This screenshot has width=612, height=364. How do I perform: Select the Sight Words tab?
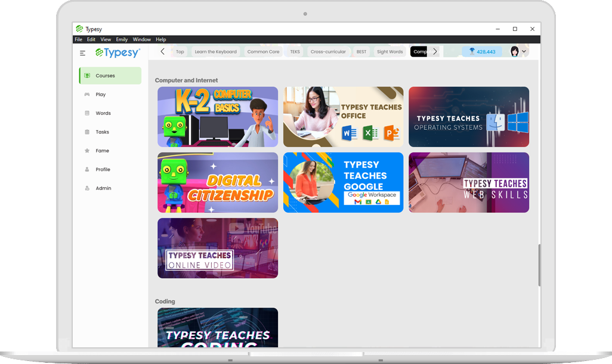[x=390, y=51]
